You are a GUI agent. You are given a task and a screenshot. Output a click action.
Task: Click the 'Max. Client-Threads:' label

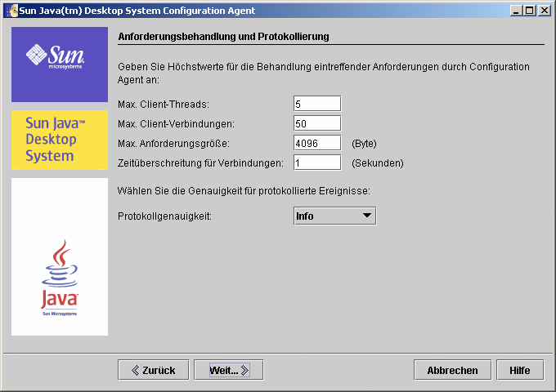pyautogui.click(x=164, y=105)
